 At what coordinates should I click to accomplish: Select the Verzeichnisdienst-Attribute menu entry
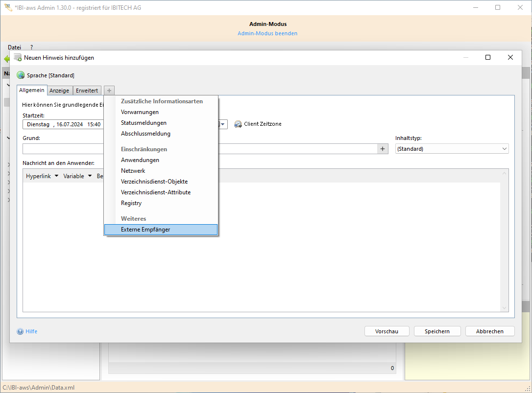[156, 192]
